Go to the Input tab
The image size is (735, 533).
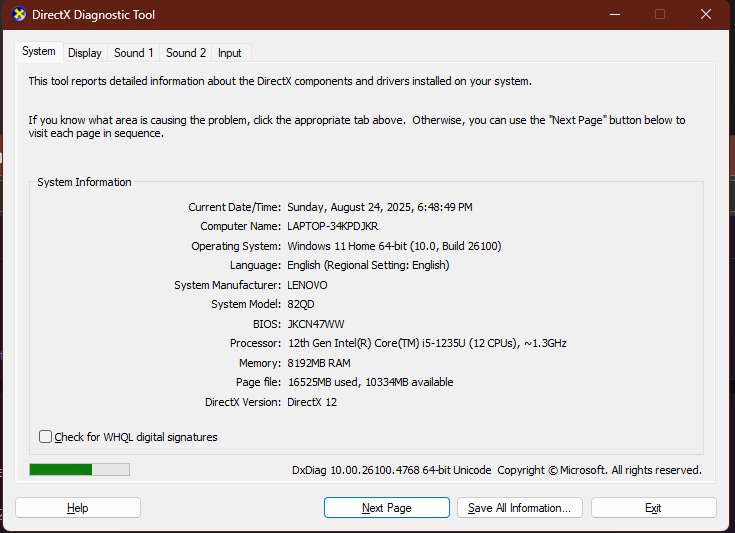pos(230,53)
